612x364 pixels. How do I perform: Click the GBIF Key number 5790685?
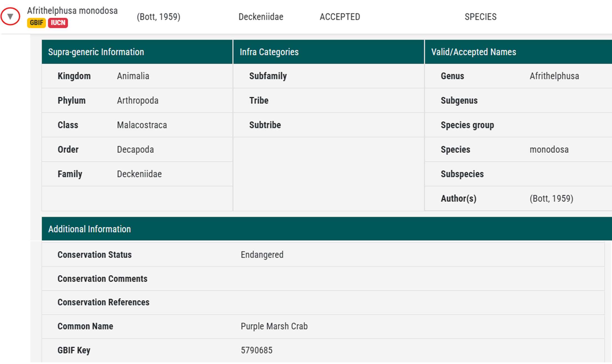[x=256, y=350]
